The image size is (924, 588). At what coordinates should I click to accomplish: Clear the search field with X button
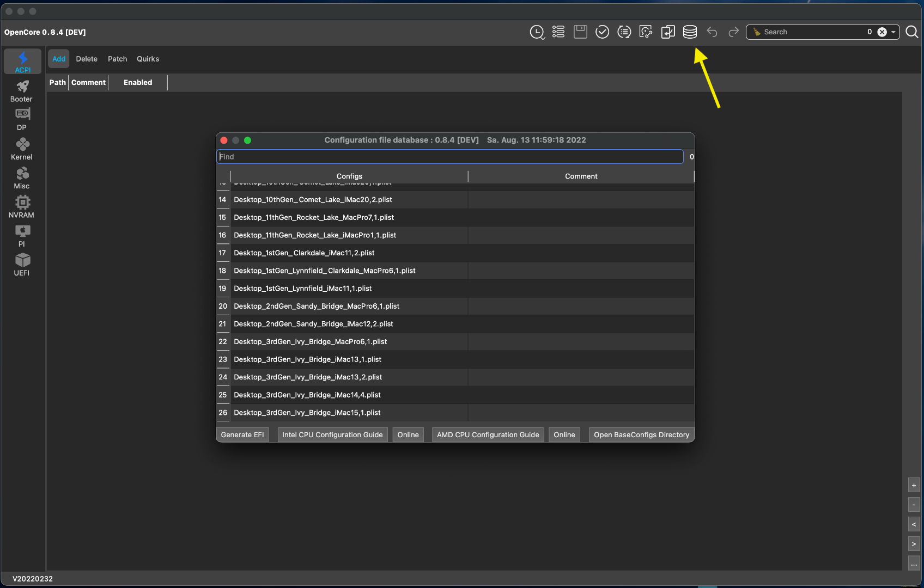coord(882,32)
